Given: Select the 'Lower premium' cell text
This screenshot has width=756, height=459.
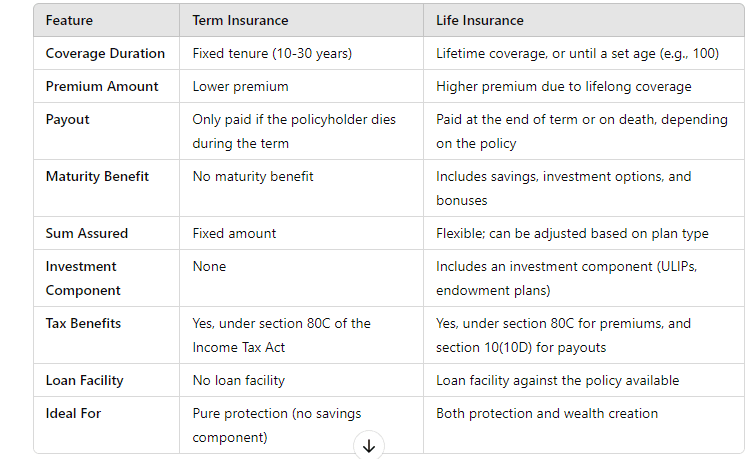Looking at the screenshot, I should (240, 86).
